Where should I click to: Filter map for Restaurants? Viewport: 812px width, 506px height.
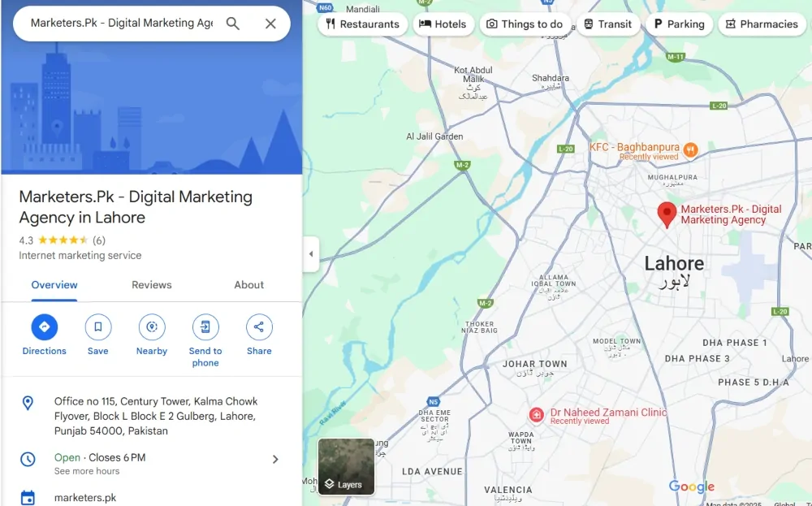coord(362,24)
